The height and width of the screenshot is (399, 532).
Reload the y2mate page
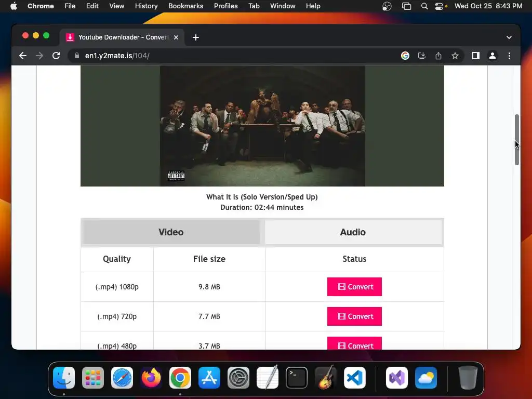[x=56, y=56]
